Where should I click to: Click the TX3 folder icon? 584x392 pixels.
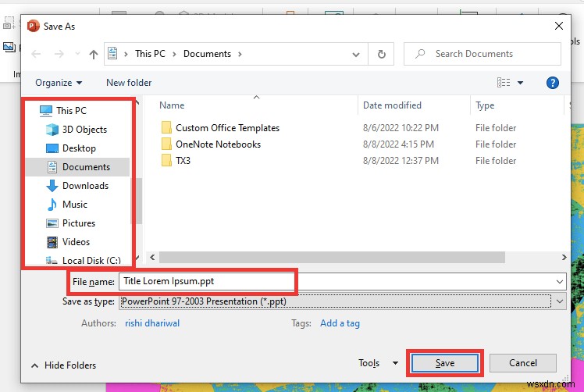coord(166,160)
